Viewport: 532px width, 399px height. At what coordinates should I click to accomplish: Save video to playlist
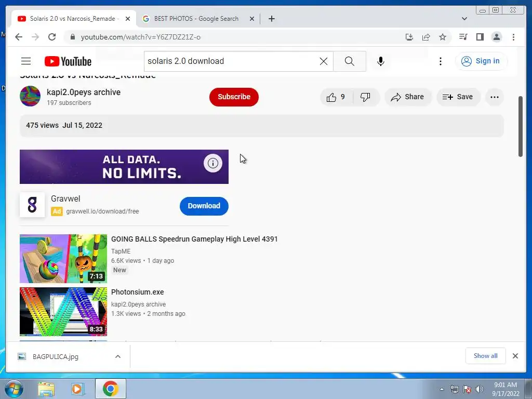(x=458, y=97)
